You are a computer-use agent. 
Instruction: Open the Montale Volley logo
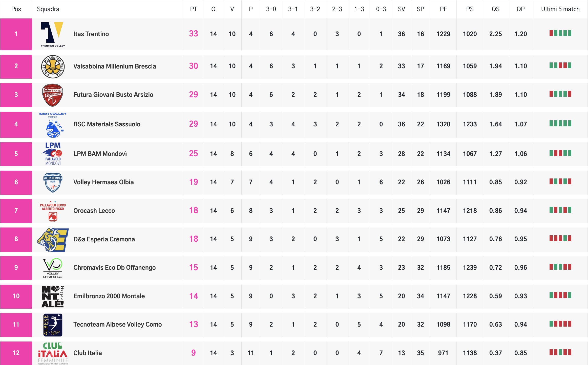53,296
